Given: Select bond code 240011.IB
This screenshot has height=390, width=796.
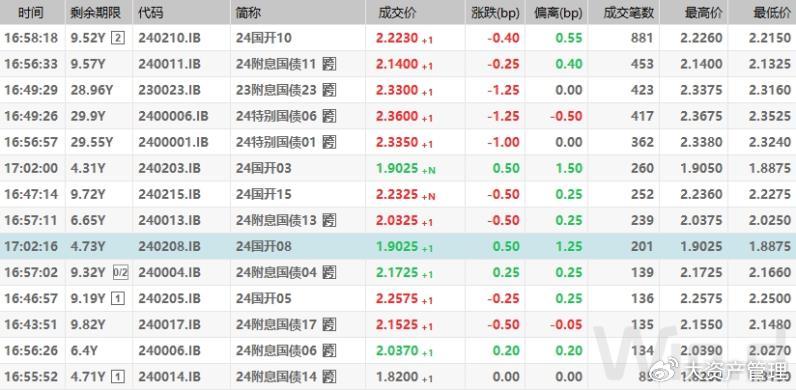Looking at the screenshot, I should click(170, 64).
